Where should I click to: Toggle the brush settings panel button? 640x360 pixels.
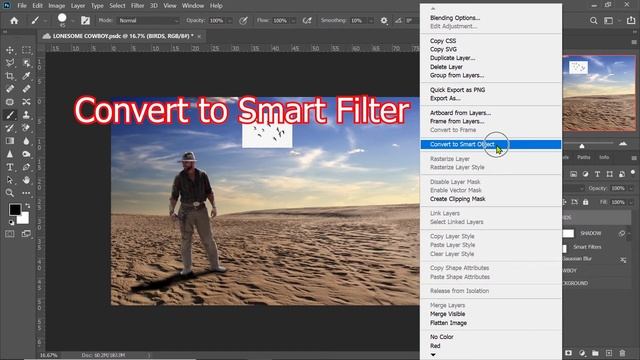click(85, 20)
